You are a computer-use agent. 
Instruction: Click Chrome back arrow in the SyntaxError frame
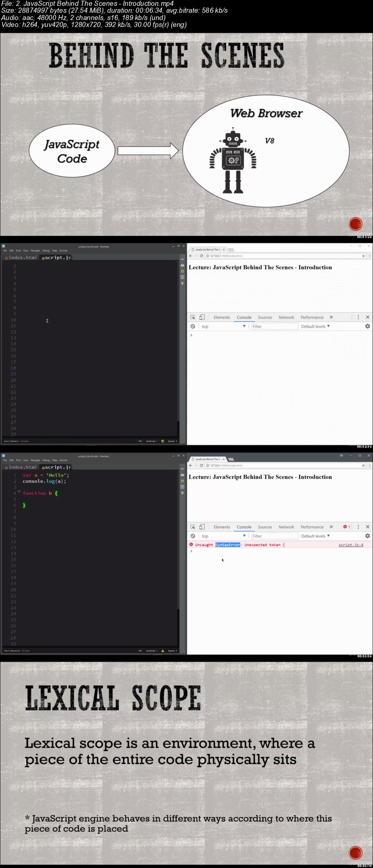click(191, 466)
